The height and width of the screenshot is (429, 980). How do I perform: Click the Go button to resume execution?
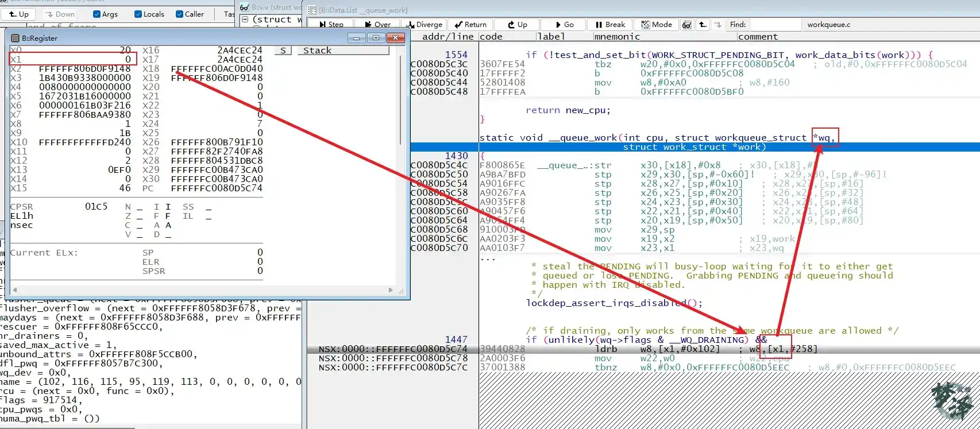(564, 25)
